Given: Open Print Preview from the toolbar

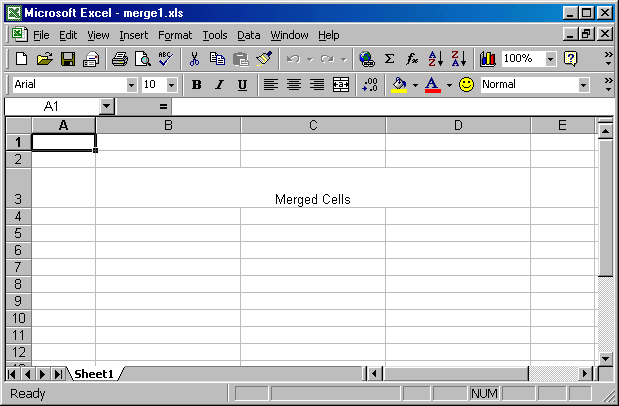Looking at the screenshot, I should [x=142, y=59].
